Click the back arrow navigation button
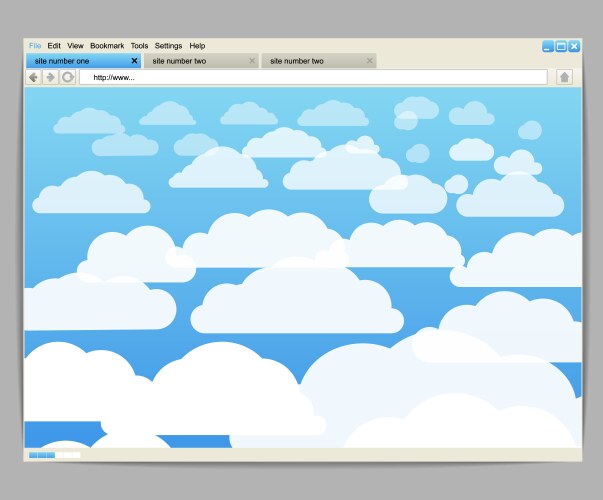The image size is (603, 500). (x=33, y=77)
